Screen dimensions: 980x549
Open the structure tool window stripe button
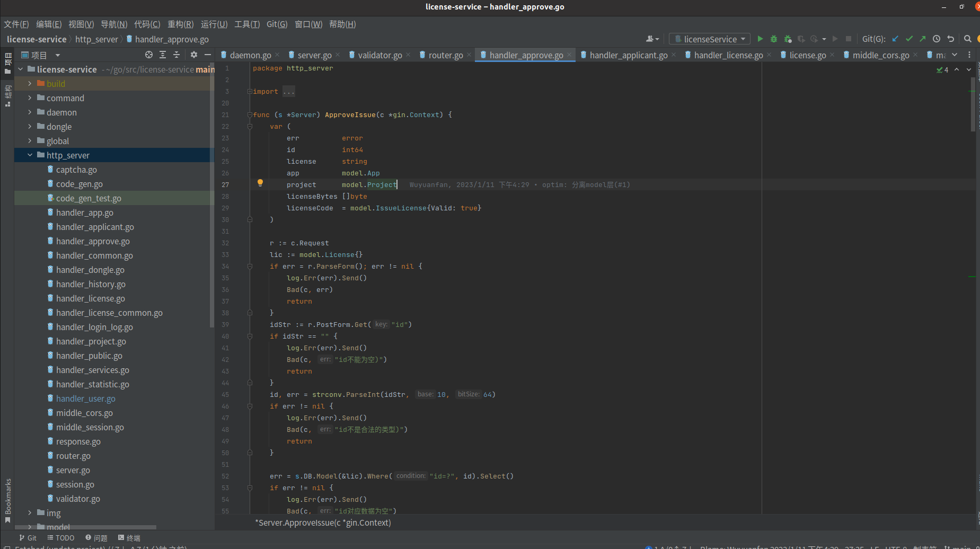pos(7,95)
